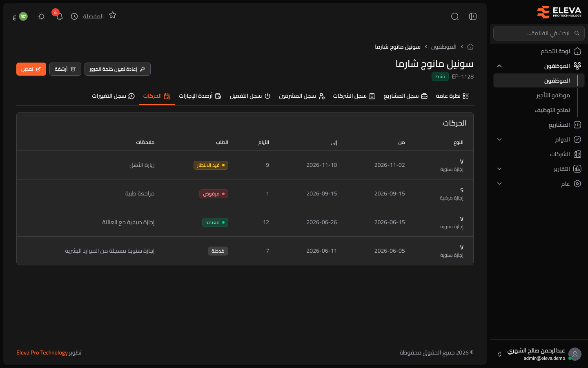Open the search magnifier in the top bar
The width and height of the screenshot is (588, 368).
(x=455, y=16)
